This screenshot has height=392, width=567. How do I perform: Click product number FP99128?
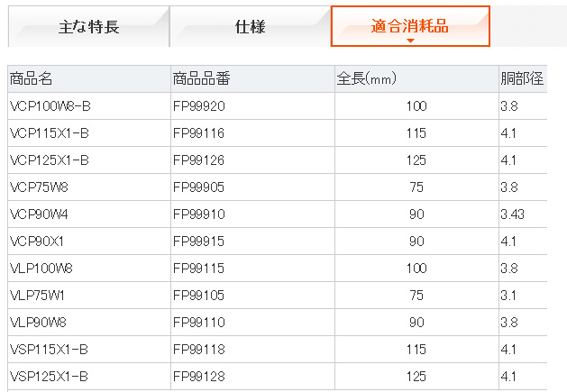pyautogui.click(x=199, y=377)
